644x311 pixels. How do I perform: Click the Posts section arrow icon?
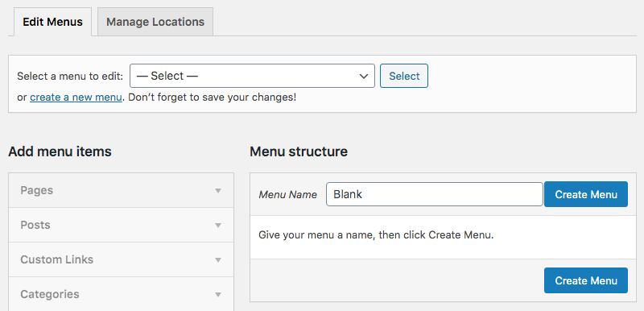click(x=218, y=225)
